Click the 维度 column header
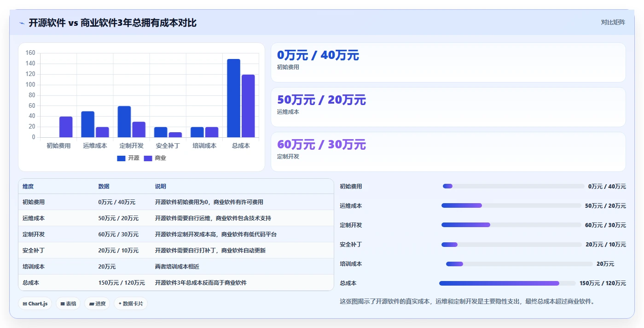644x328 pixels. pos(28,187)
